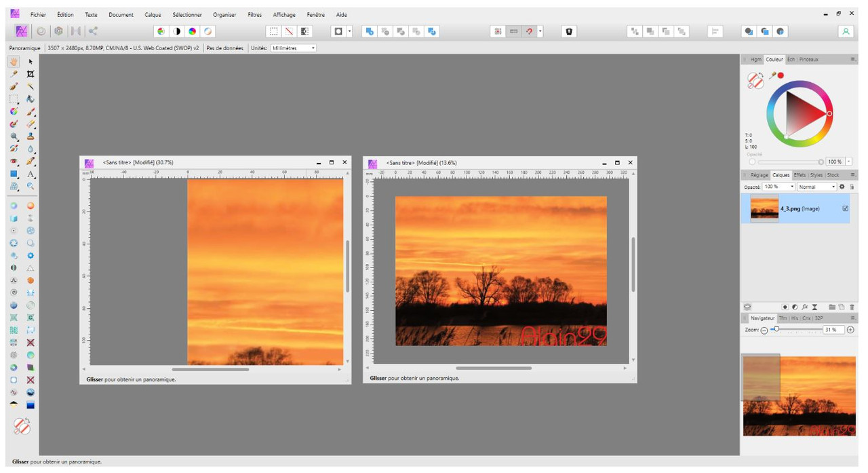Open the snapping options dropdown arrow
The height and width of the screenshot is (473, 868).
click(x=540, y=31)
